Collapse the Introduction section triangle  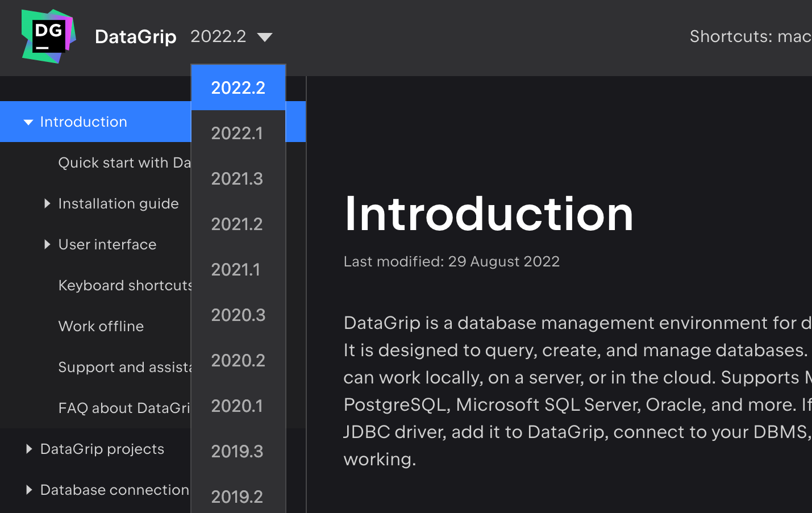pyautogui.click(x=27, y=122)
